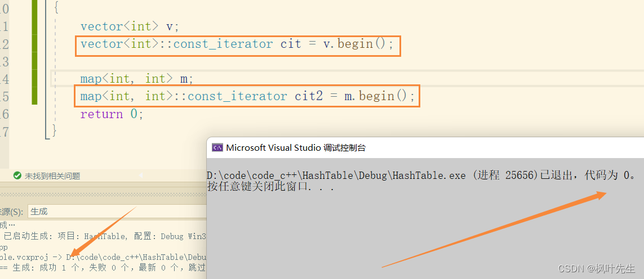Click the "未找到相关问题" status text
Viewport: 644px width, 279px height.
[x=52, y=176]
